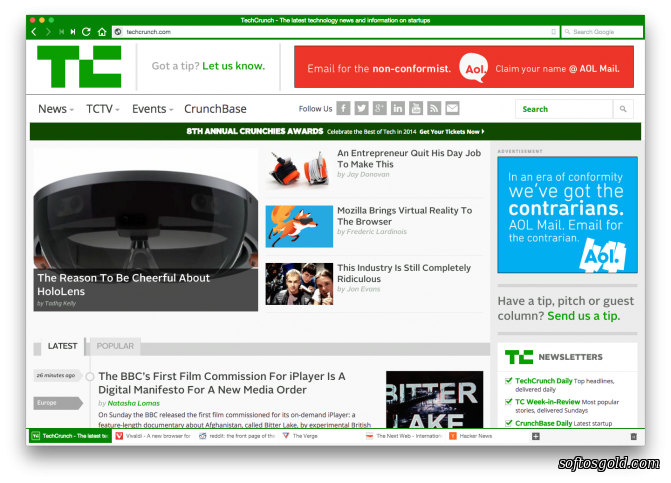Viewport: 671px width, 483px height.
Task: Expand the TCTV dropdown menu
Action: point(103,109)
